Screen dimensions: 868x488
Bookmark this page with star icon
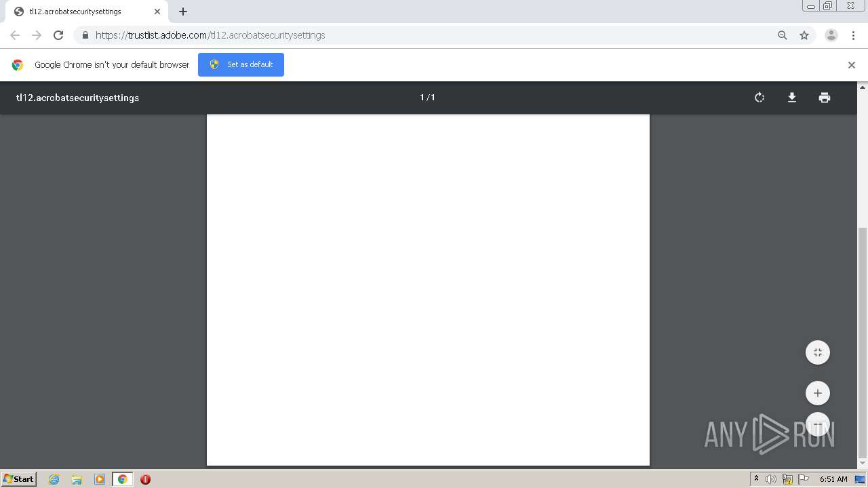click(804, 35)
